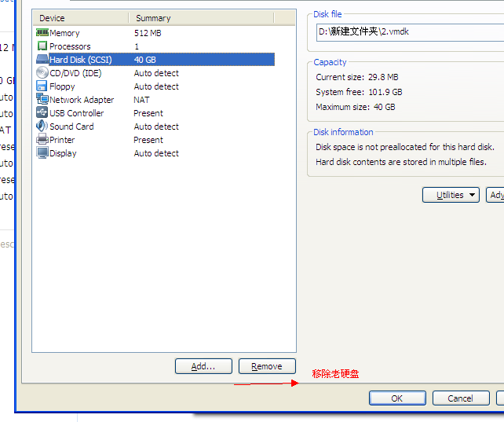This screenshot has height=422, width=504.
Task: Click the Maximum size 40 GB text
Action: tap(356, 107)
